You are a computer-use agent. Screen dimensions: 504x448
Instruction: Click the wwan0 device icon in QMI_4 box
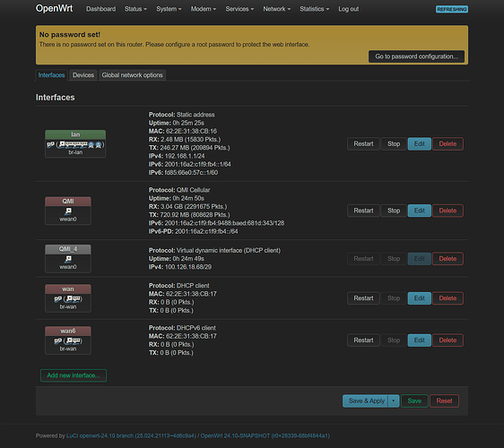pos(68,259)
